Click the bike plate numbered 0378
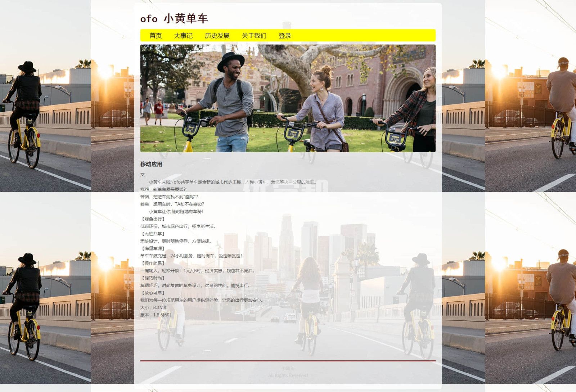The height and width of the screenshot is (392, 576). pyautogui.click(x=190, y=129)
